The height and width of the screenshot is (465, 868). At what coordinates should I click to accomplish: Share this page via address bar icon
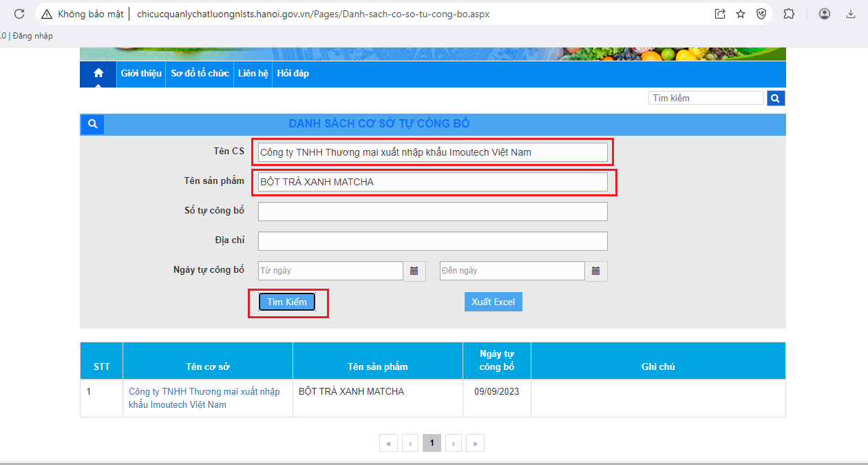(x=720, y=14)
